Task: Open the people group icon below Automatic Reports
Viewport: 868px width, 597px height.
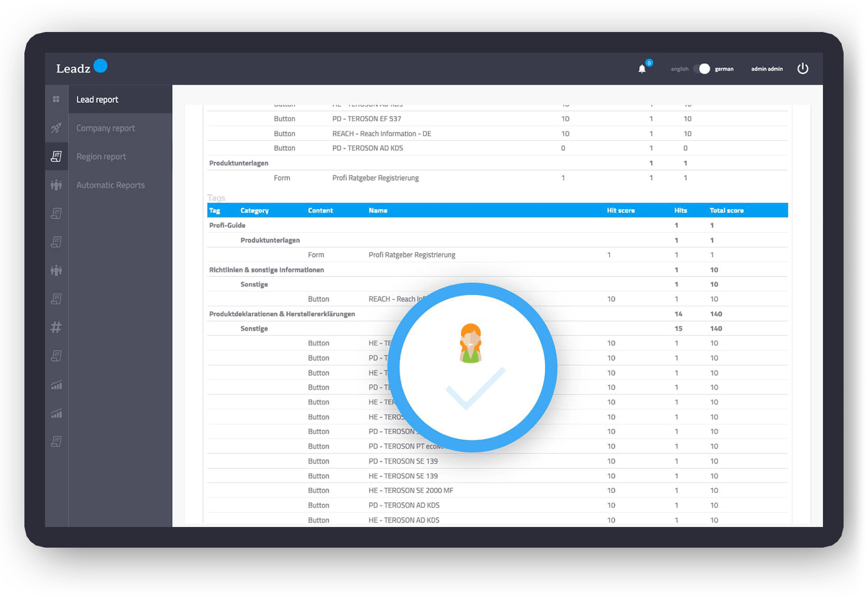Action: (x=56, y=185)
